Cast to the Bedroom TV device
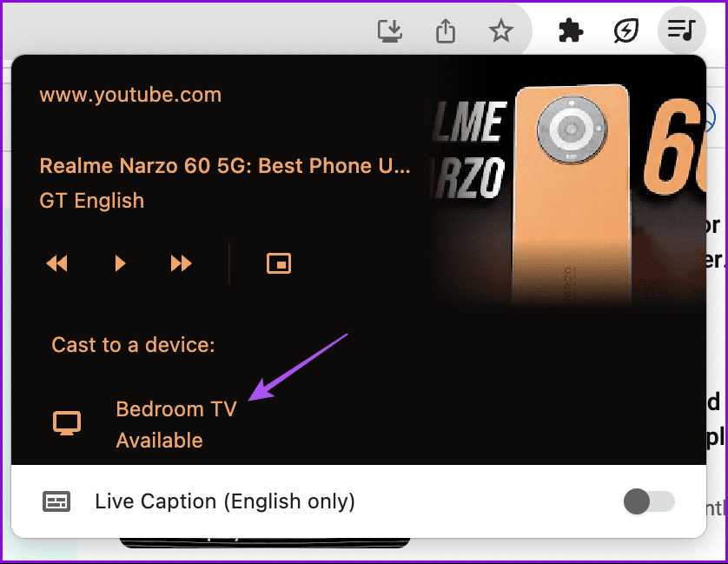This screenshot has width=728, height=564. coord(176,408)
